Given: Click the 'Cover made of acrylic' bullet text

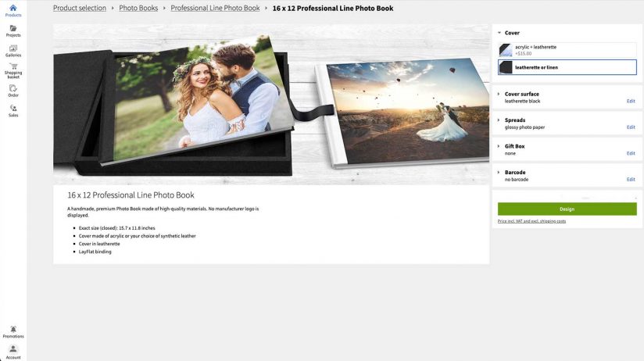Looking at the screenshot, I should click(x=138, y=236).
